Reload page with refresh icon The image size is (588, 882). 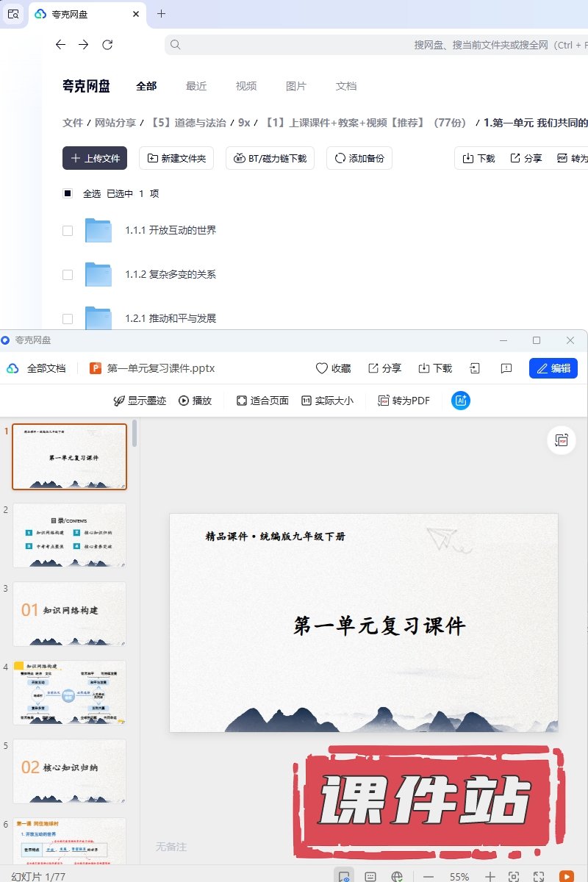pyautogui.click(x=107, y=45)
